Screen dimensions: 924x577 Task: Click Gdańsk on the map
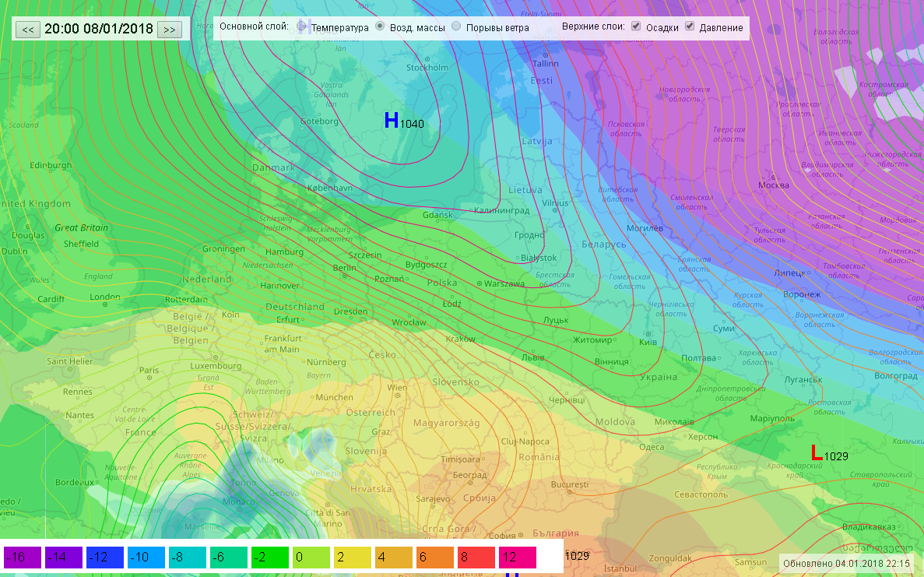437,215
